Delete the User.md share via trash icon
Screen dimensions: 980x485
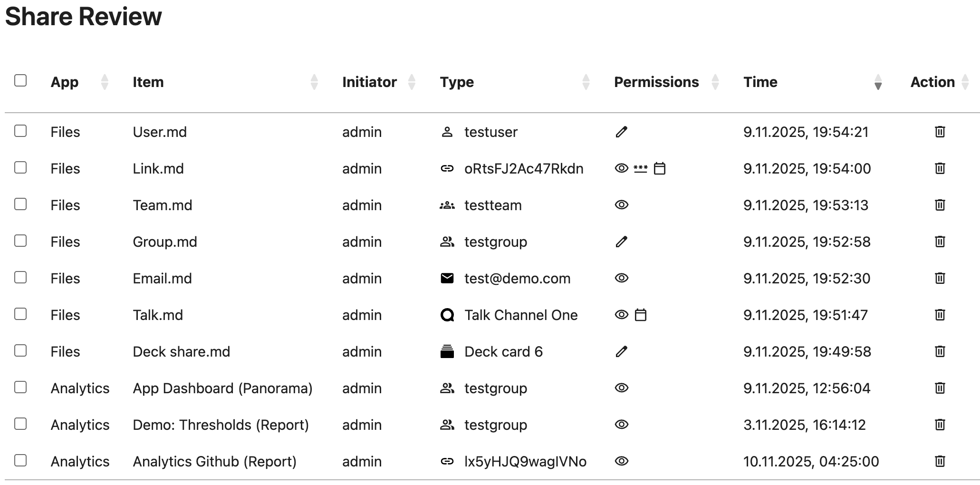coord(940,132)
